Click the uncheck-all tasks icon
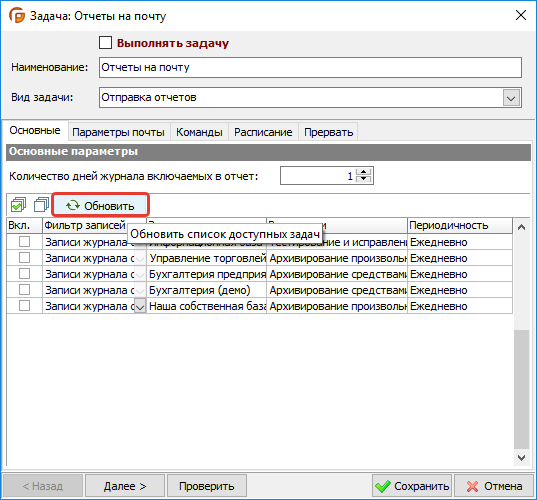 click(x=41, y=205)
